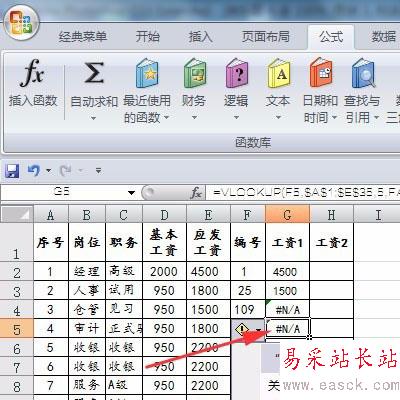Select column F header
This screenshot has height=400, width=400.
pyautogui.click(x=248, y=215)
